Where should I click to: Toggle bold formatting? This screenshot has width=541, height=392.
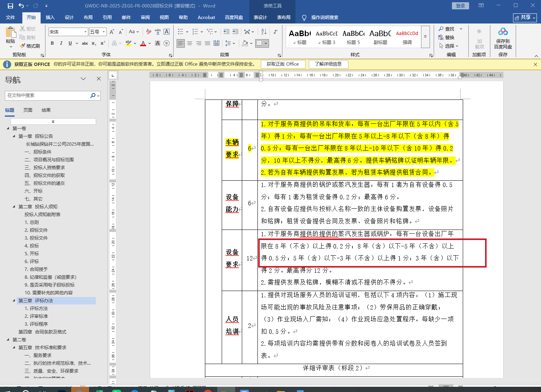point(52,43)
